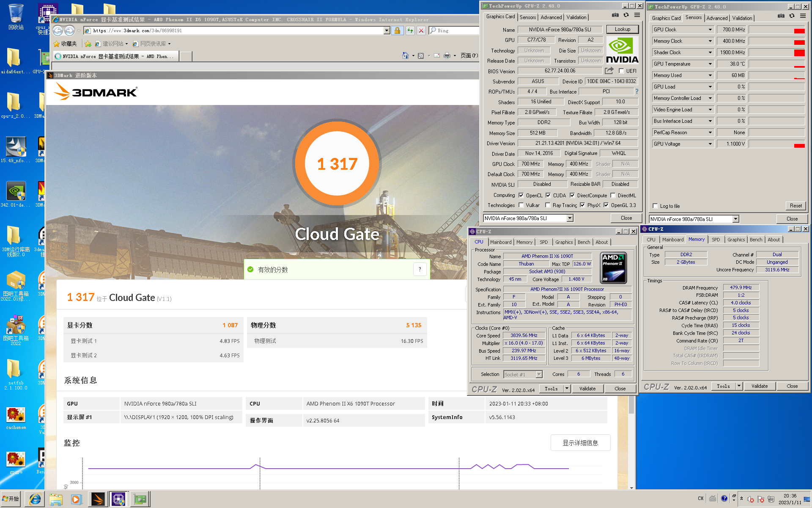812x508 pixels.
Task: Click the Shader Clock sensor graph
Action: 777,52
